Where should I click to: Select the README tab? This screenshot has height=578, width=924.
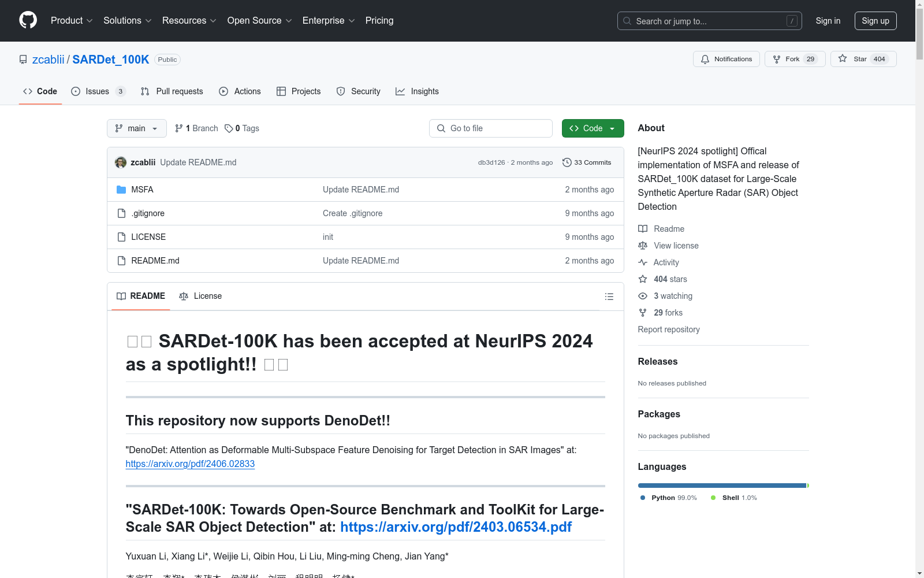pos(141,296)
